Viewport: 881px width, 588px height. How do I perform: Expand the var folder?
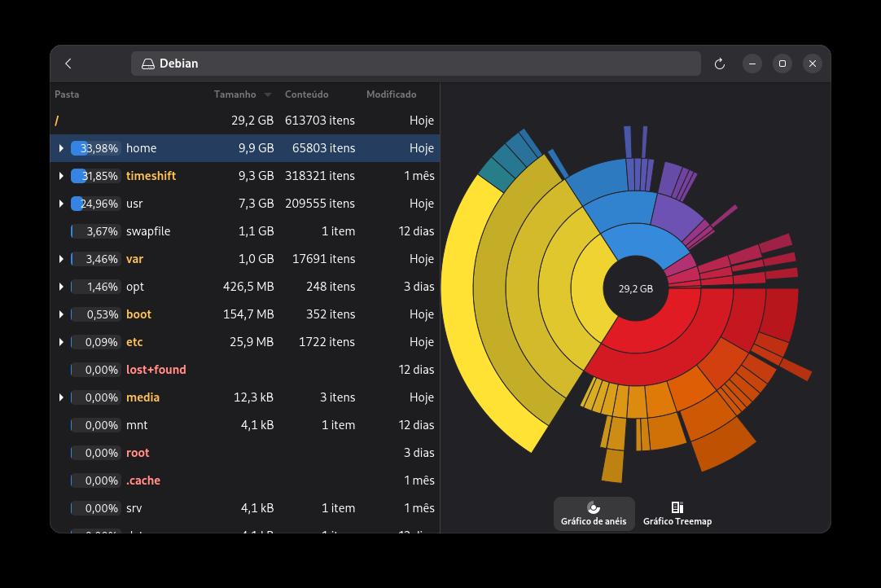(x=61, y=259)
